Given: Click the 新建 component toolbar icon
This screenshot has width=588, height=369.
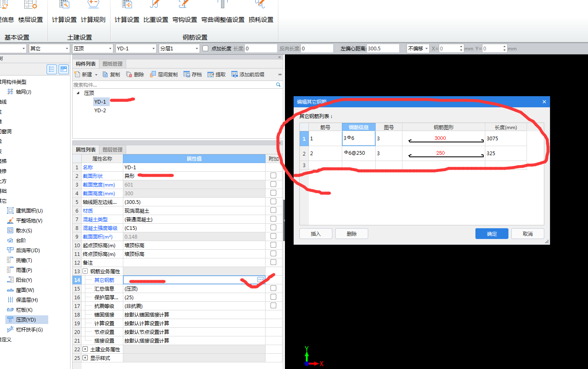Looking at the screenshot, I should pyautogui.click(x=77, y=74).
